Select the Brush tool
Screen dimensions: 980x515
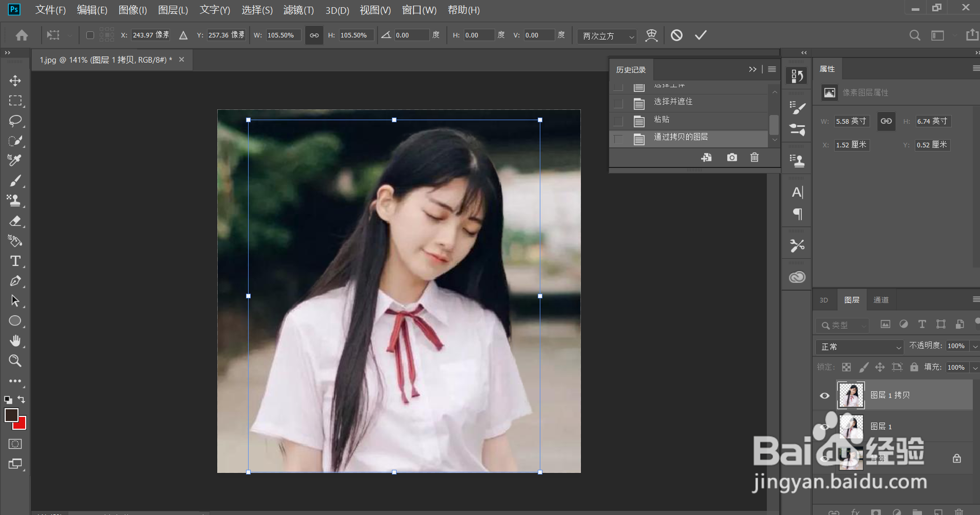(x=15, y=180)
